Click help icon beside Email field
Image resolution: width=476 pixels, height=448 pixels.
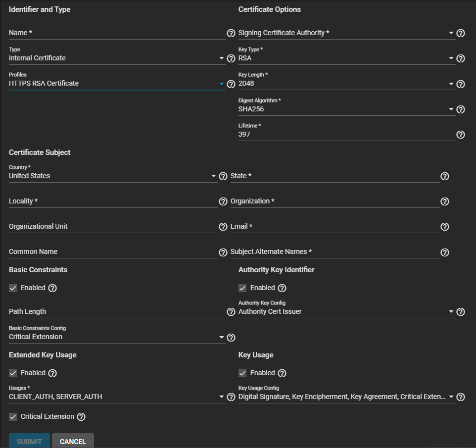coord(445,227)
